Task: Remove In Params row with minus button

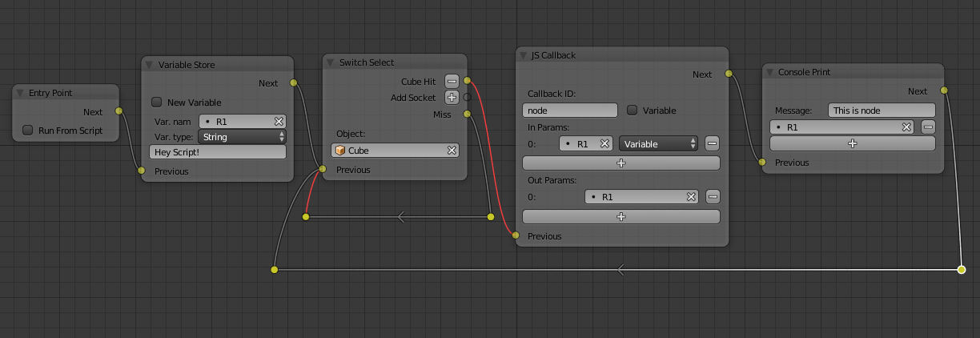Action: tap(713, 144)
